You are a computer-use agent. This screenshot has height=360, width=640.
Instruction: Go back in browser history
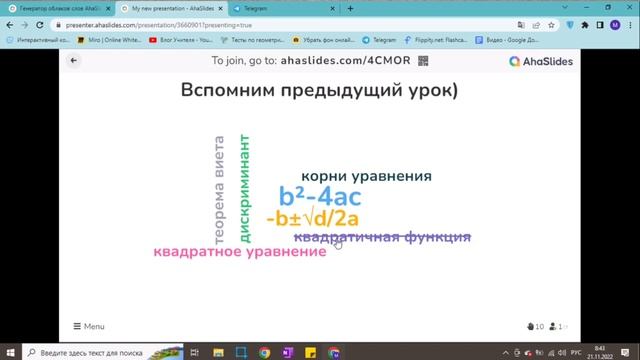[x=10, y=25]
